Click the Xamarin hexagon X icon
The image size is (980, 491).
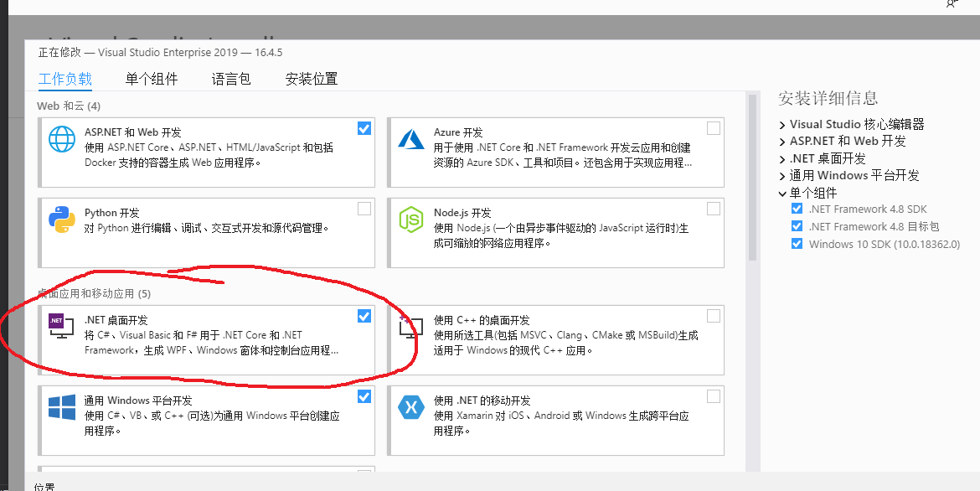point(411,408)
